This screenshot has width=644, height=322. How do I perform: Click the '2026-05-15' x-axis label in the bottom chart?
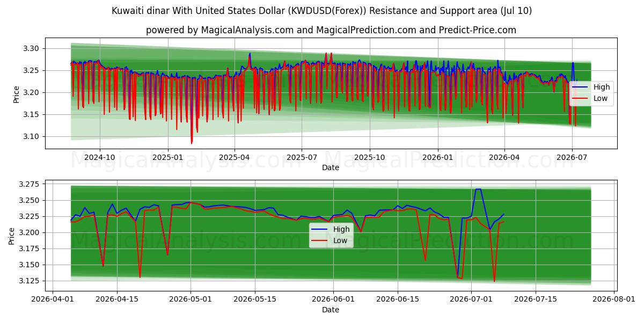(x=256, y=300)
